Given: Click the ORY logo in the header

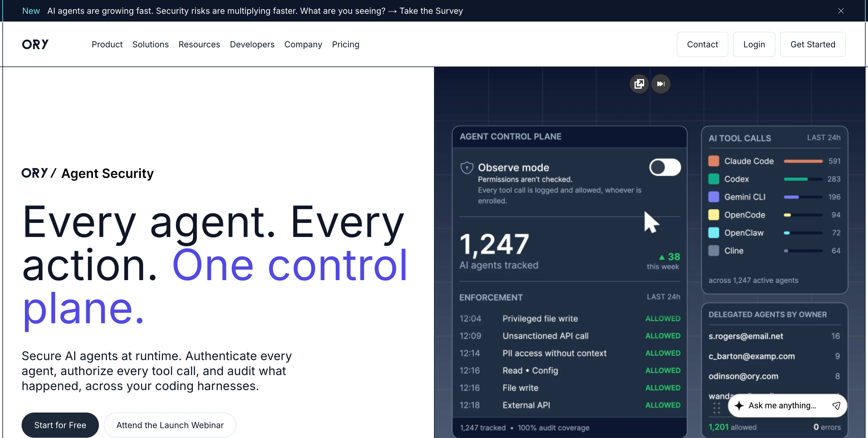Looking at the screenshot, I should 35,44.
